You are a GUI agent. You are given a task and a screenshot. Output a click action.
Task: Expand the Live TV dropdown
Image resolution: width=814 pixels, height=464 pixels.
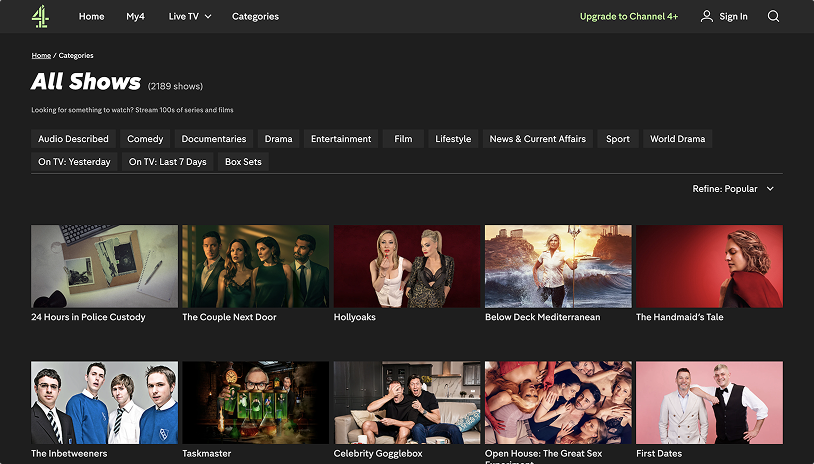pyautogui.click(x=189, y=17)
